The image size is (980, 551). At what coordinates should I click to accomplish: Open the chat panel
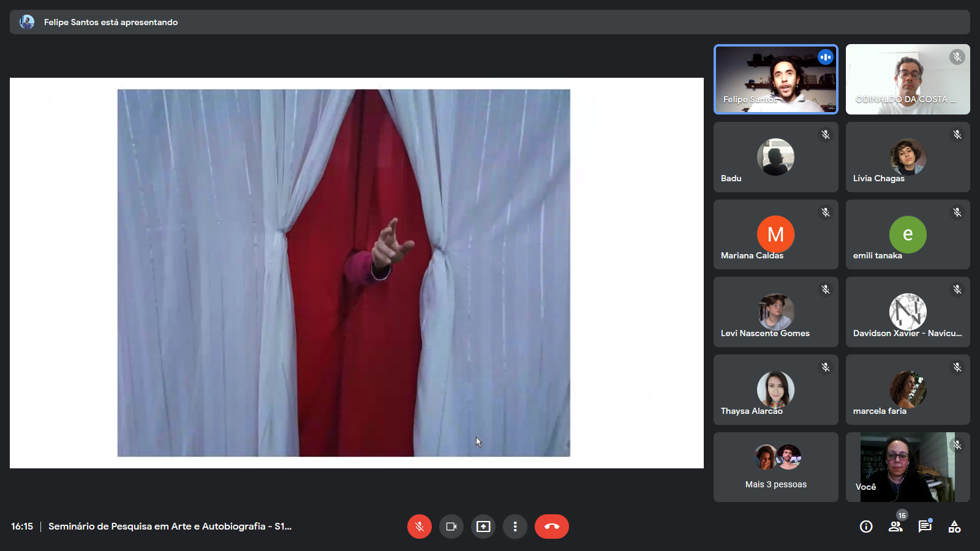(x=925, y=527)
